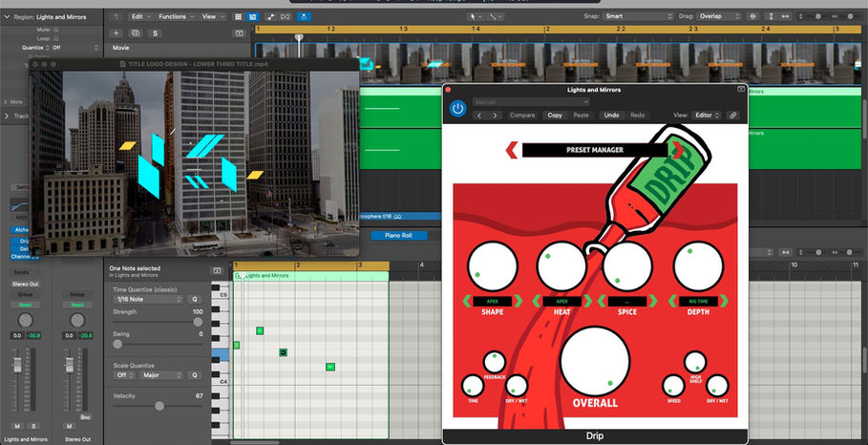Click the Swing slider handle
Viewport: 868px width, 445px height.
pyautogui.click(x=117, y=345)
